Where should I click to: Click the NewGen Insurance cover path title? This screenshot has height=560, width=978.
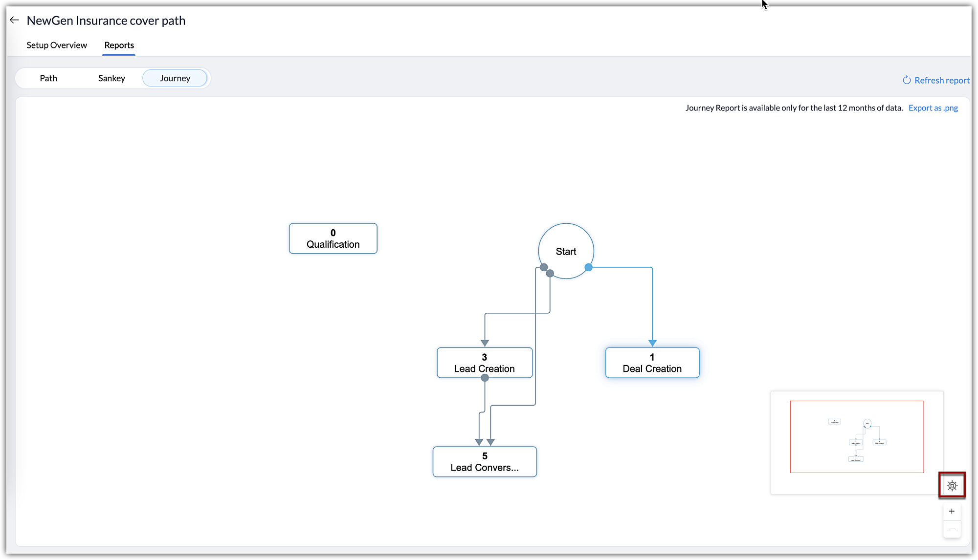pos(106,21)
